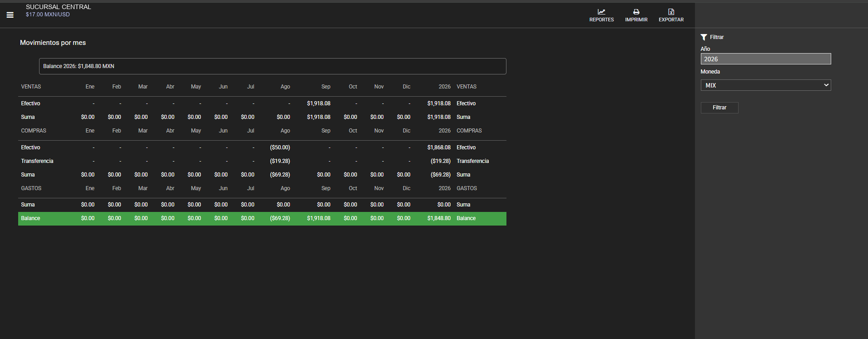Click the $0.00 Gastos yearly Suma total
The height and width of the screenshot is (339, 868).
(x=444, y=205)
